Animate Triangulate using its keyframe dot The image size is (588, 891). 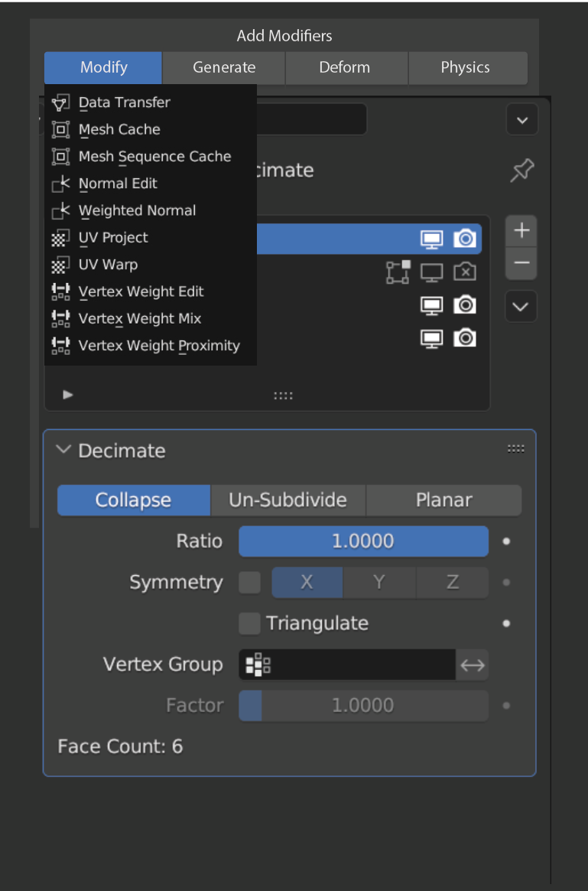(x=506, y=623)
